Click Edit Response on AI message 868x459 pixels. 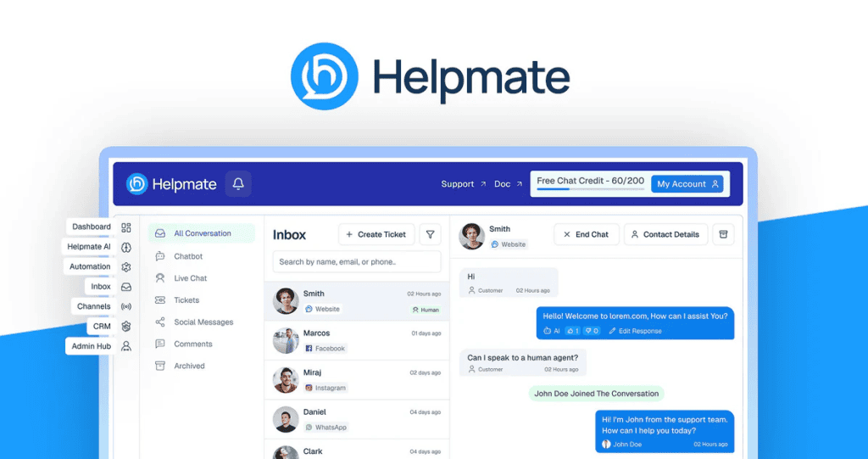click(x=635, y=331)
